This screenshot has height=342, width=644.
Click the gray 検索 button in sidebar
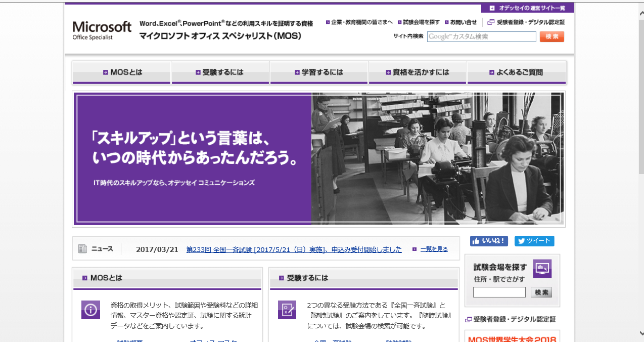(x=541, y=292)
